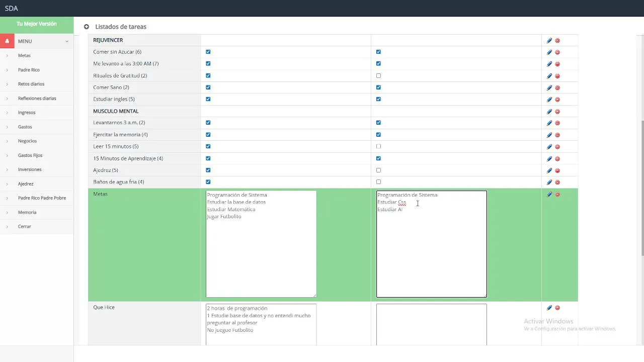Click the page vertical scrollbar
The width and height of the screenshot is (644, 362).
coord(641,189)
